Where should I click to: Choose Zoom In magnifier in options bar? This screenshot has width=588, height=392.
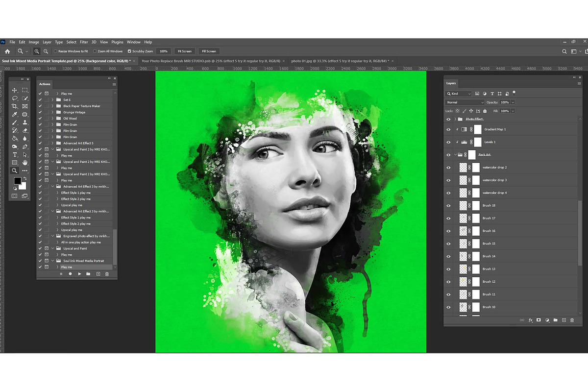37,51
